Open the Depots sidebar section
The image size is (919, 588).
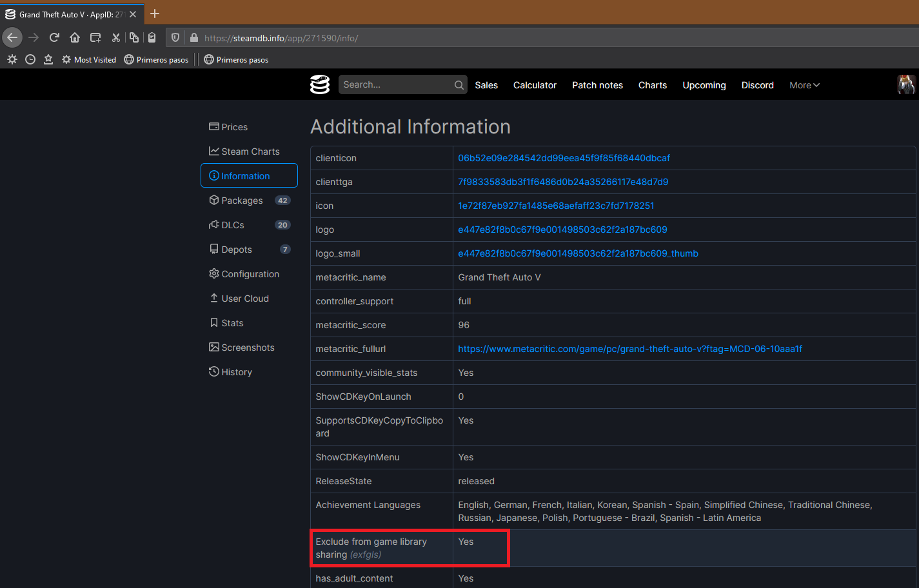(x=249, y=250)
